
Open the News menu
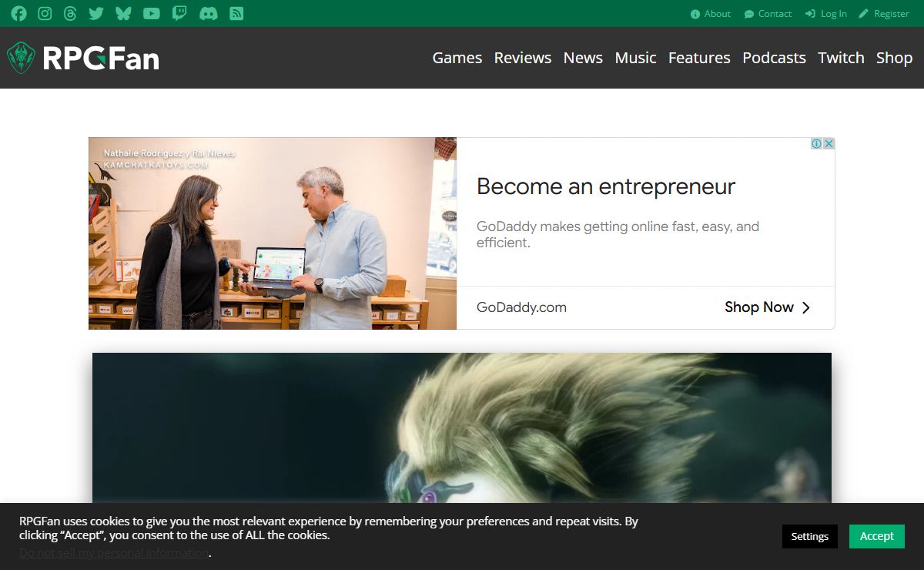[583, 58]
